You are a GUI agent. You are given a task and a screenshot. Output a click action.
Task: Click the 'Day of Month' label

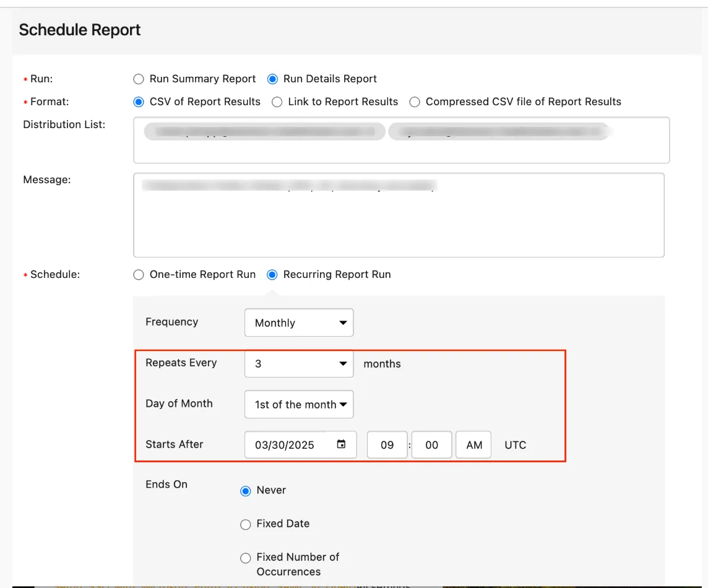179,404
